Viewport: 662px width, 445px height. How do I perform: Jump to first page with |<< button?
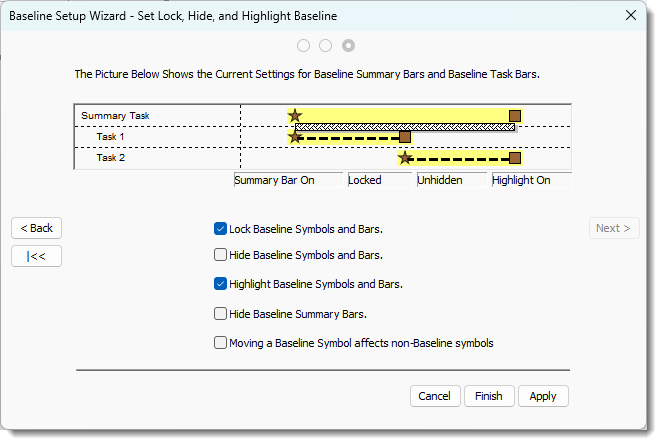[37, 256]
